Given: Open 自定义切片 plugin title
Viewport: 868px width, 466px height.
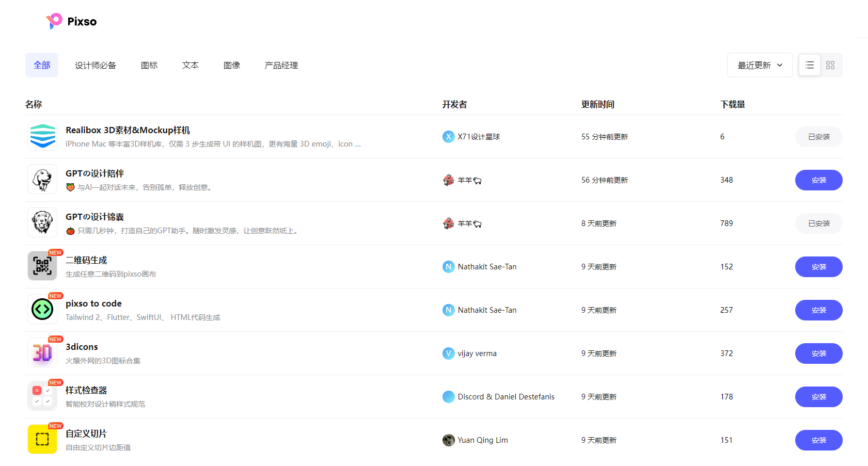Looking at the screenshot, I should 86,433.
